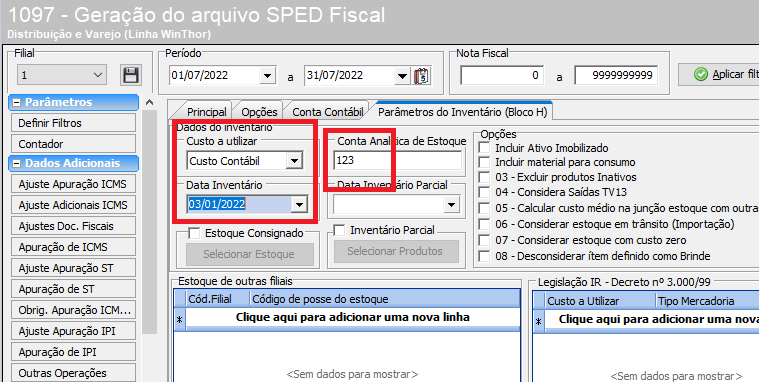This screenshot has width=760, height=382.
Task: Open Ajustes Doc. Fiscais
Action: [73, 226]
